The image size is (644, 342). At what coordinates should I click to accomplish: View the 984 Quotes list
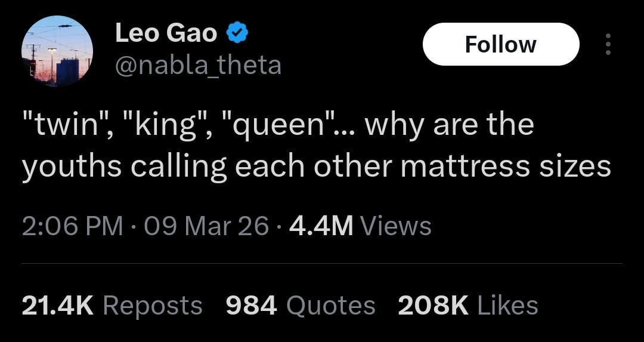pyautogui.click(x=301, y=306)
